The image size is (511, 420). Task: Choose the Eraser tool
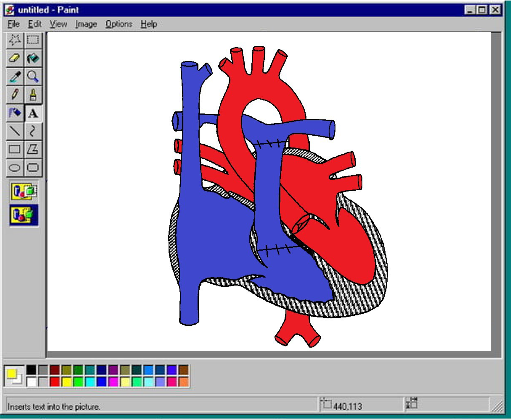pyautogui.click(x=15, y=58)
